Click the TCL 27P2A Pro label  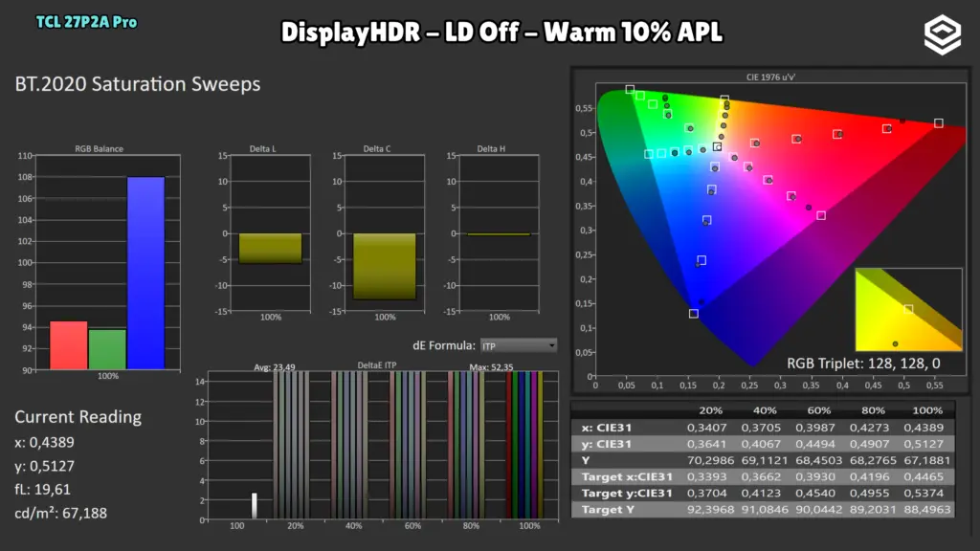[86, 23]
